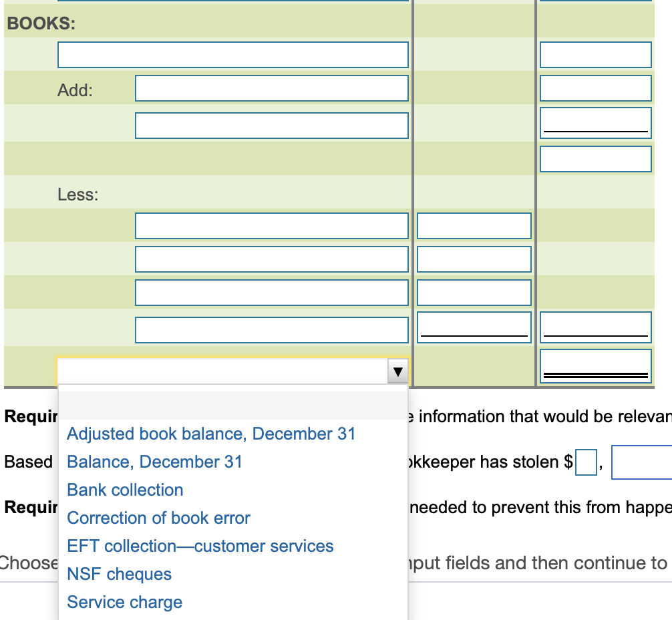Click the double-underlined total amount field
672x620 pixels.
595,364
